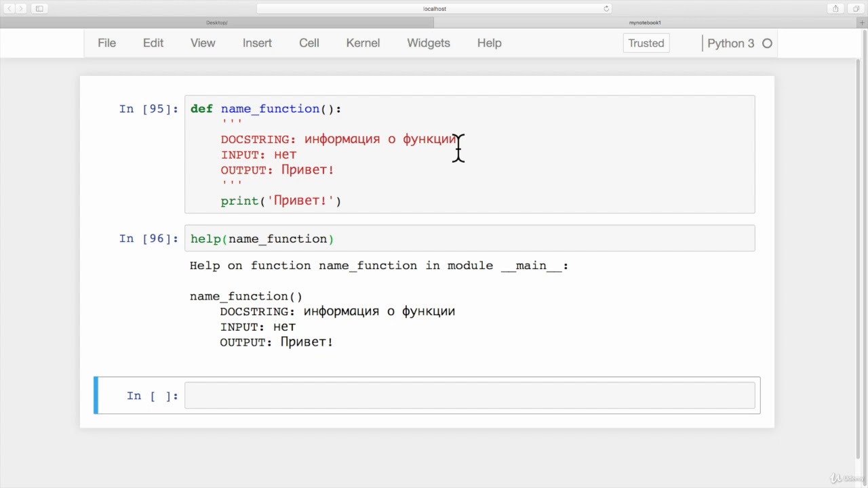Show the Safari sidebar
868x488 pixels.
tap(39, 8)
